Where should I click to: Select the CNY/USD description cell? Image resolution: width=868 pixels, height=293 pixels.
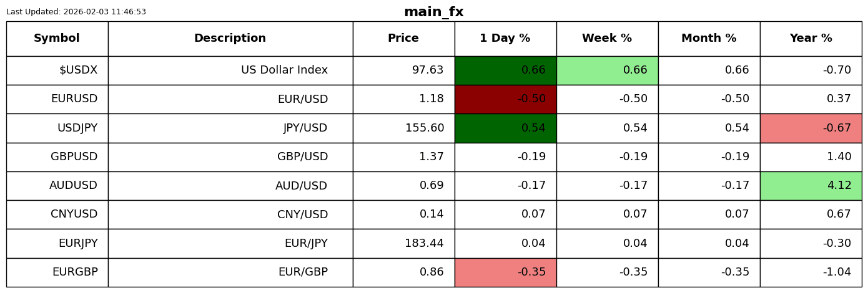pyautogui.click(x=230, y=214)
